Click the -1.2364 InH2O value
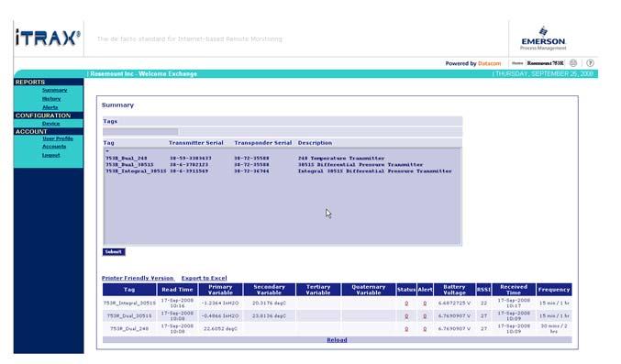This screenshot has height=364, width=621. click(x=220, y=303)
